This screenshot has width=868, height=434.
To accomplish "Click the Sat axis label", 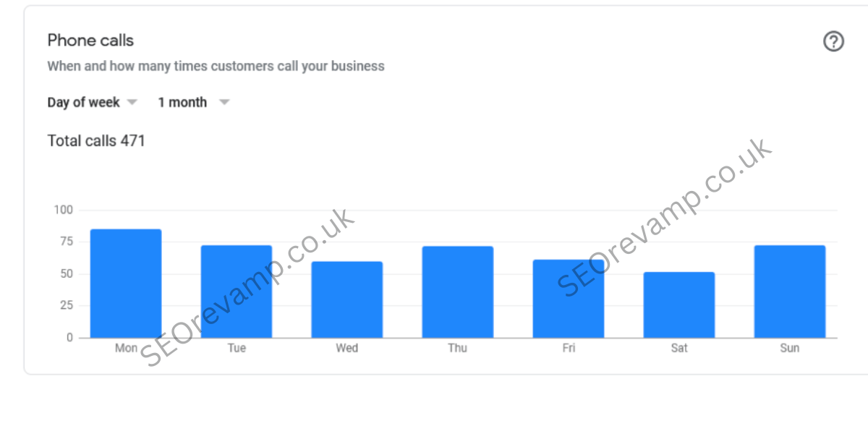I will tap(679, 348).
